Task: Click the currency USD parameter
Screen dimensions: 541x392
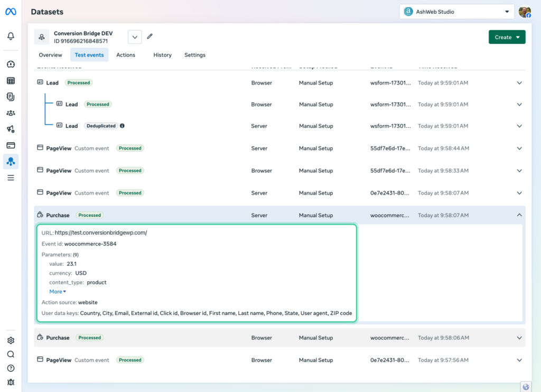Action: click(x=68, y=273)
